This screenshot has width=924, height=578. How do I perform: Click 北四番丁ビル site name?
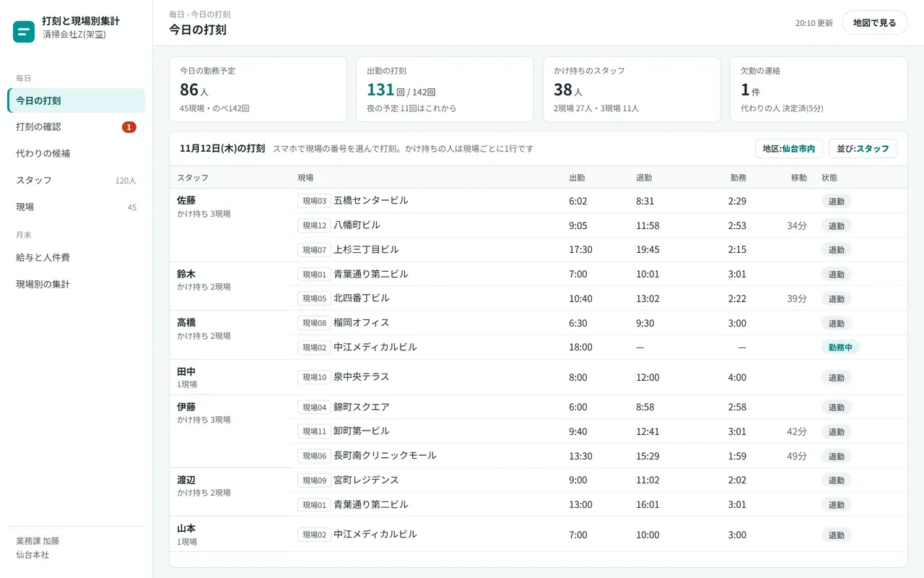[x=361, y=298]
